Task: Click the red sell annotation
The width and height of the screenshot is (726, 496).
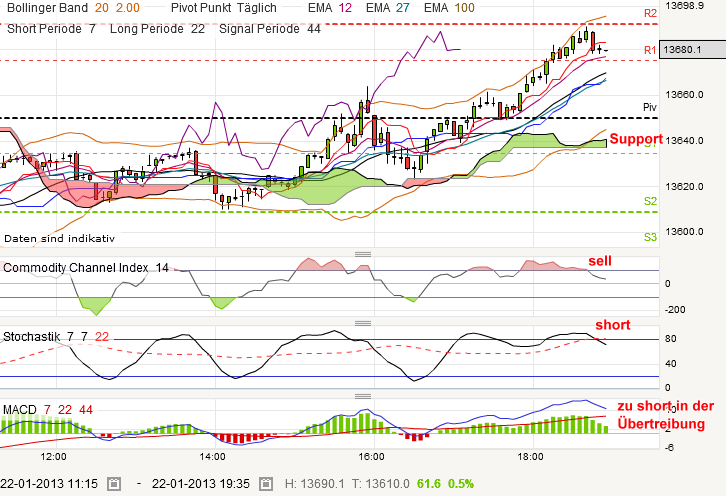Action: [x=600, y=261]
